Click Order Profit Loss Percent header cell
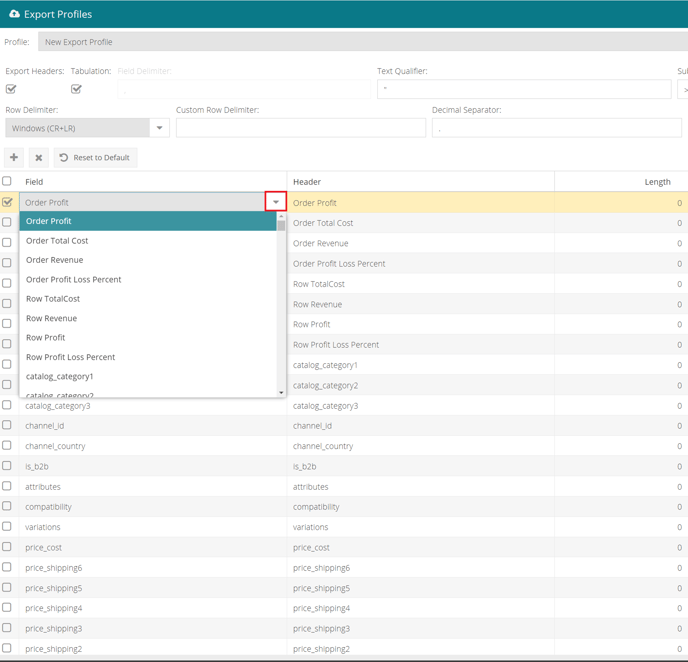The height and width of the screenshot is (662, 688). click(420, 264)
